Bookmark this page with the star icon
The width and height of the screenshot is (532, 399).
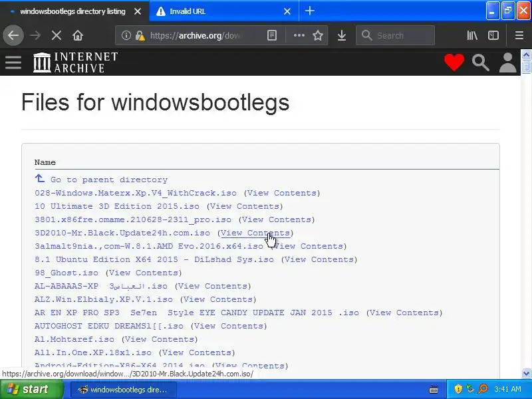pyautogui.click(x=318, y=35)
